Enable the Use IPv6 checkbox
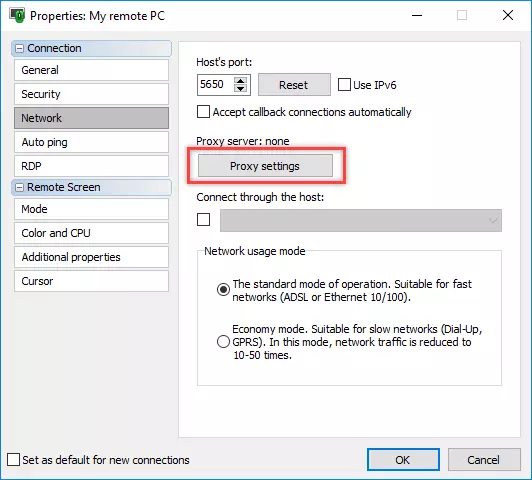This screenshot has width=532, height=480. [x=344, y=85]
